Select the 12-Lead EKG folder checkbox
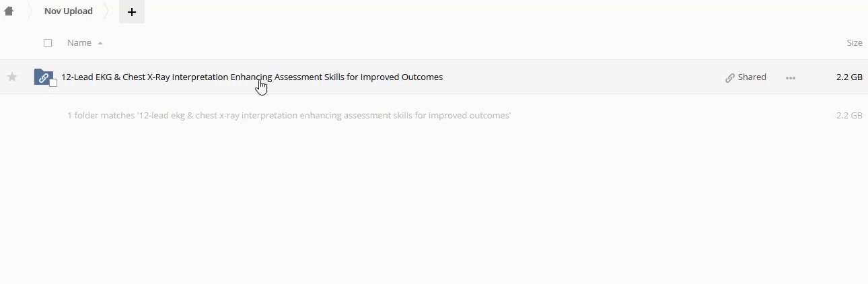868x284 pixels. (53, 83)
